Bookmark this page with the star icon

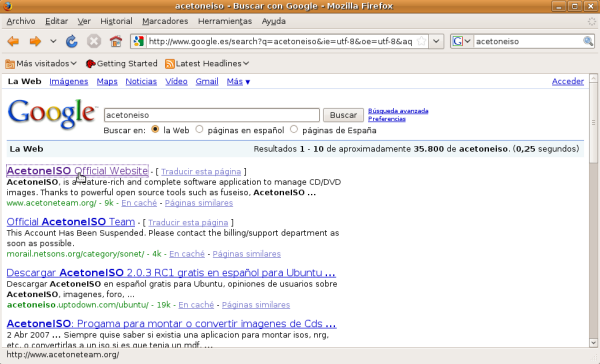tap(421, 41)
